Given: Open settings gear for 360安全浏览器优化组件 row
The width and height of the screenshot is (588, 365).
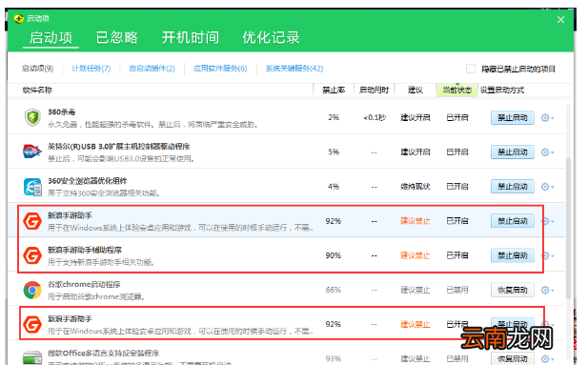Looking at the screenshot, I should 547,187.
